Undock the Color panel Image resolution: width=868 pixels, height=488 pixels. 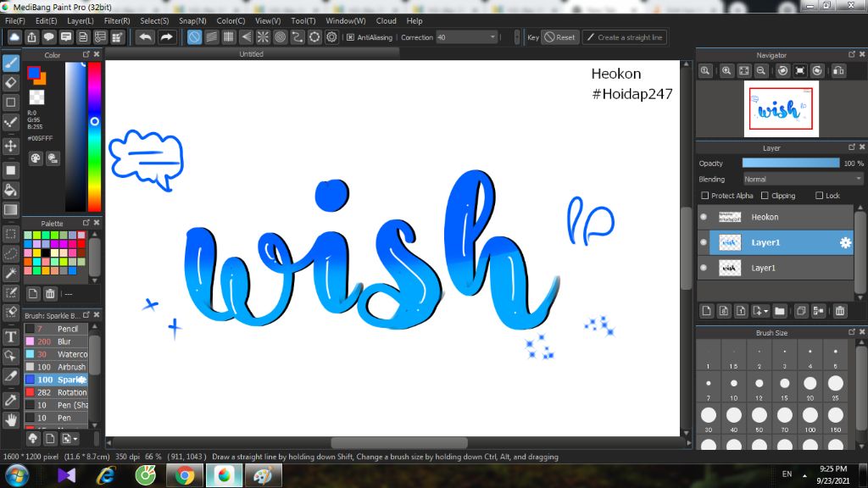86,54
